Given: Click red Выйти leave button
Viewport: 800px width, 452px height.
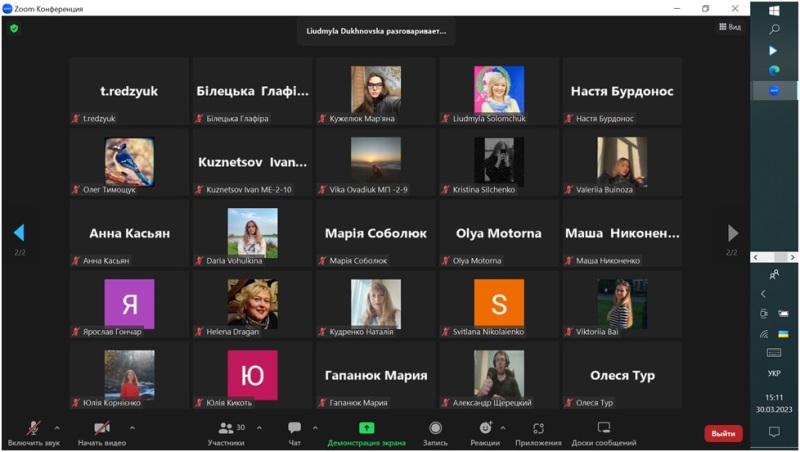Looking at the screenshot, I should pyautogui.click(x=723, y=434).
